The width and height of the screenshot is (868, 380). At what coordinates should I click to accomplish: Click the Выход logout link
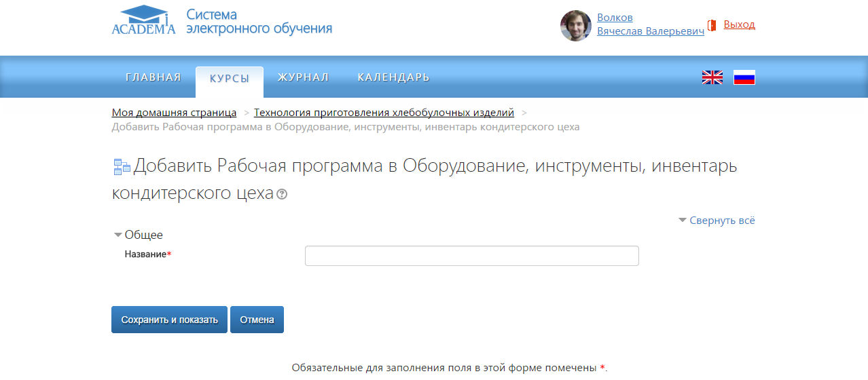[739, 24]
